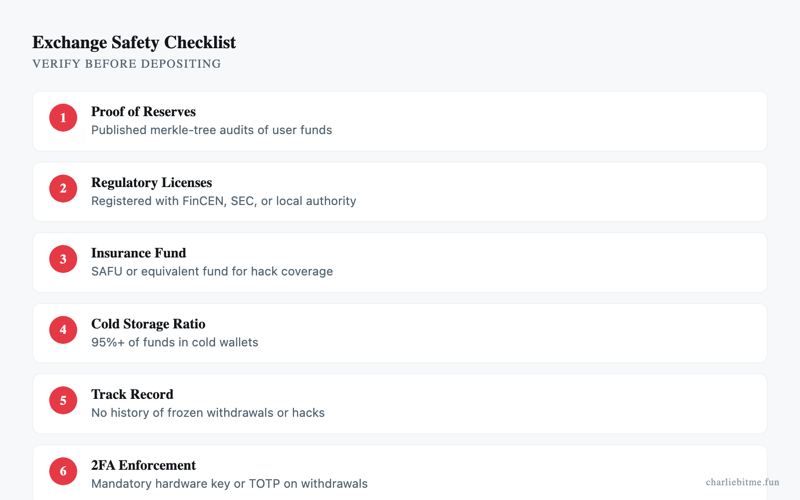Select the 2FA Enforcement heading
Image resolution: width=800 pixels, height=500 pixels.
143,465
